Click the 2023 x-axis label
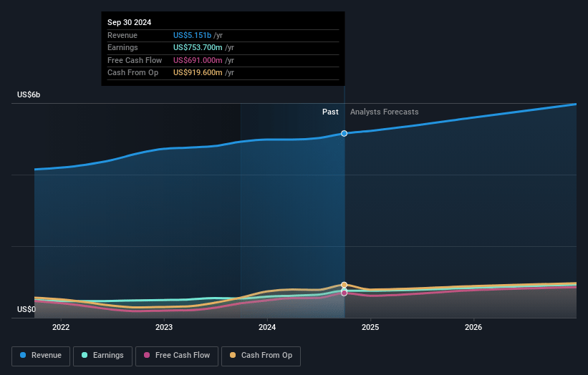 point(164,327)
